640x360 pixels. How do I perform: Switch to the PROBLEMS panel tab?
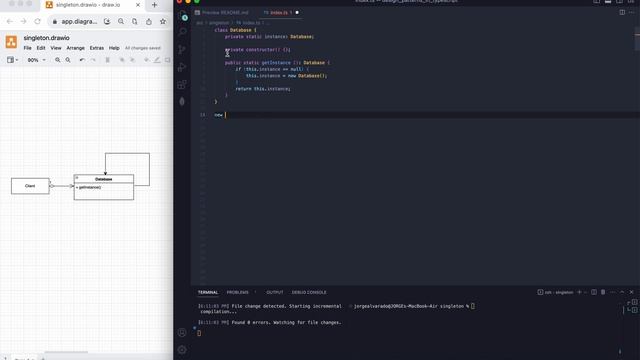pos(238,292)
